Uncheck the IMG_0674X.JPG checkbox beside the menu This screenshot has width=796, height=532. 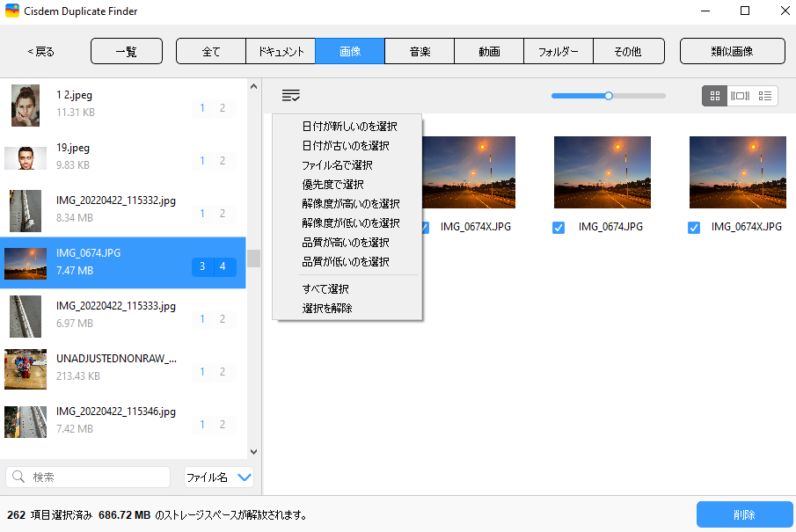(x=426, y=228)
